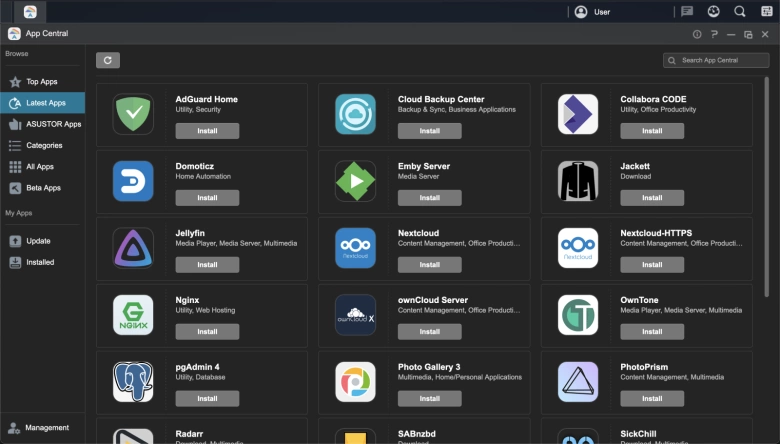
Task: Go to Top Apps in sidebar
Action: coord(41,81)
